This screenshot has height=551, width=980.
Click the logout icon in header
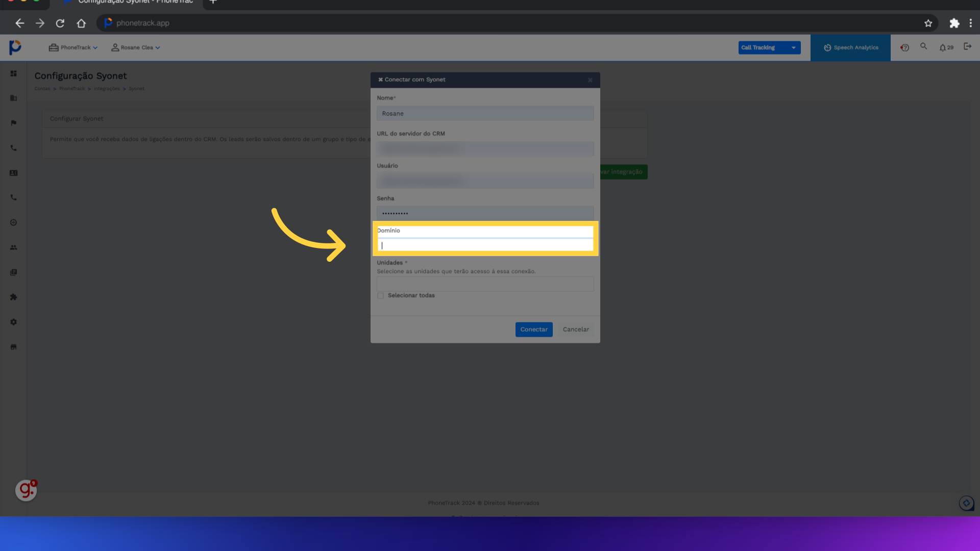[967, 46]
